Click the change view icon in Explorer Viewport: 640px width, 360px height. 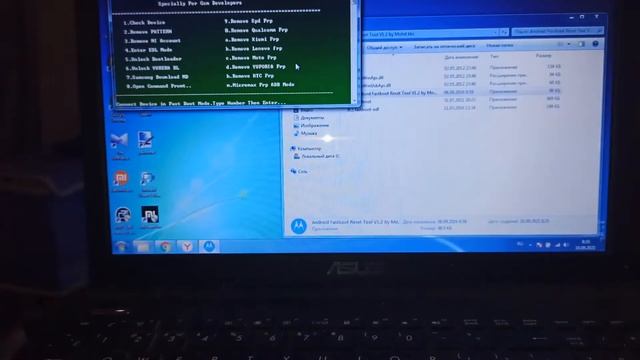coord(560,44)
